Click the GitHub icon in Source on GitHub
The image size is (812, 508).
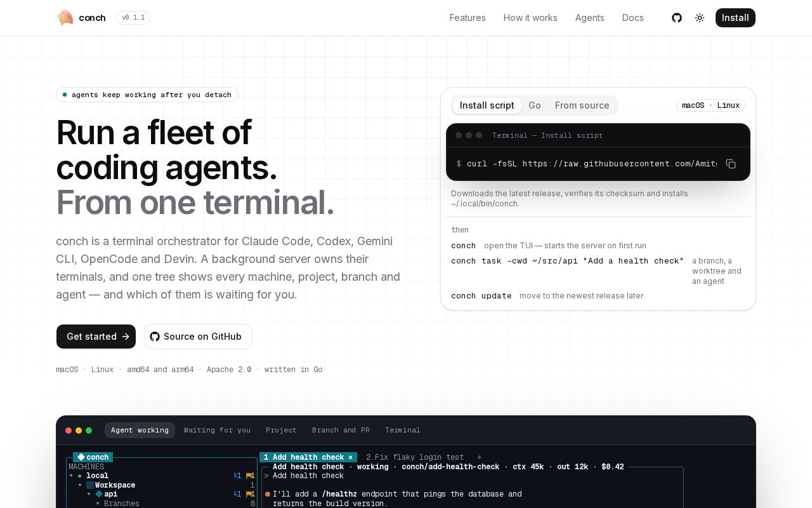click(x=155, y=337)
